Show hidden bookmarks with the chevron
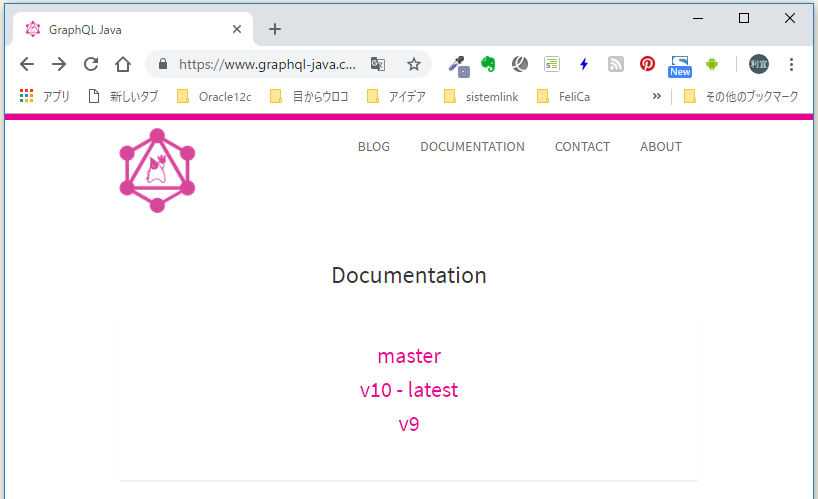Viewport: 818px width, 499px height. pos(657,96)
